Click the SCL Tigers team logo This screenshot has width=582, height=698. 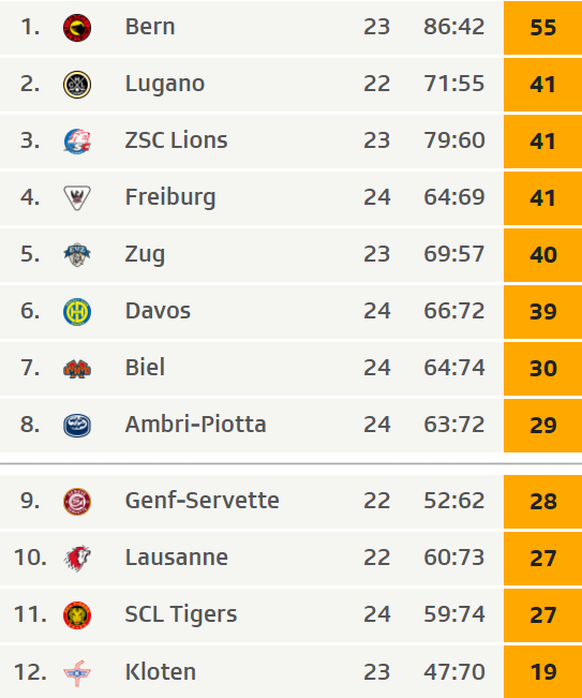pos(77,615)
